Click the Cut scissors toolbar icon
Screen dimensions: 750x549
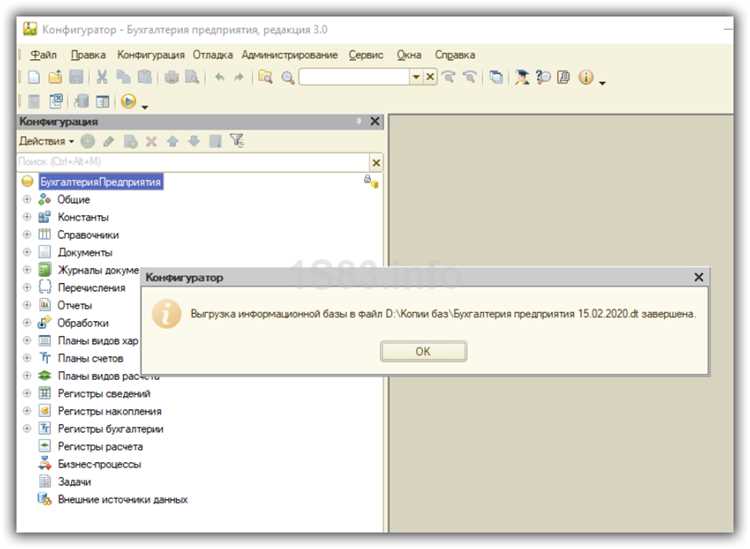[x=101, y=77]
